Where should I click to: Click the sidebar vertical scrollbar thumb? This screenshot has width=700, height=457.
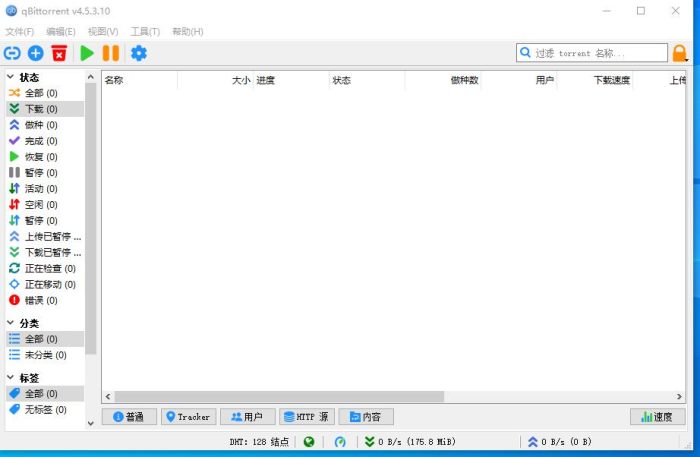pos(91,219)
